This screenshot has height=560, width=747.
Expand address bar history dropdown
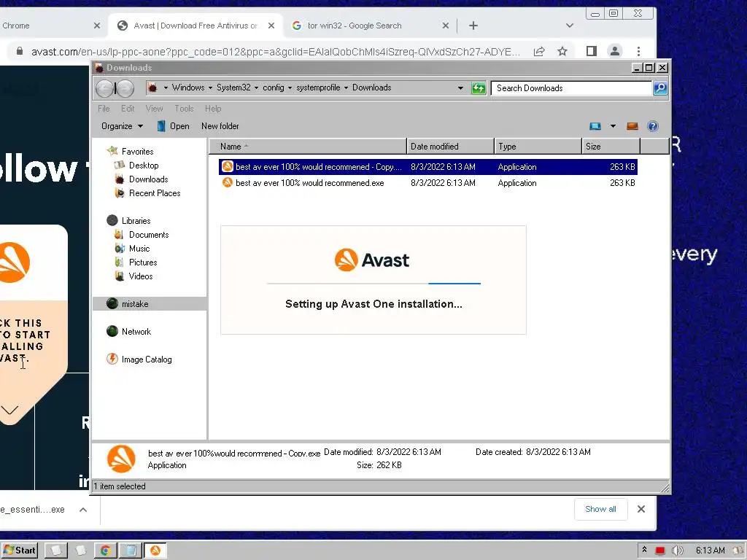(x=460, y=88)
